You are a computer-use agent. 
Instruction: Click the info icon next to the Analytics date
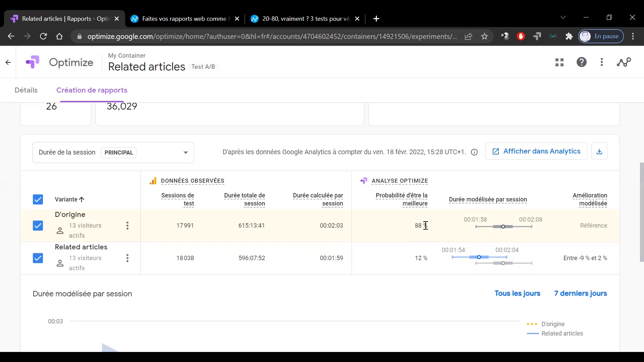point(474,153)
